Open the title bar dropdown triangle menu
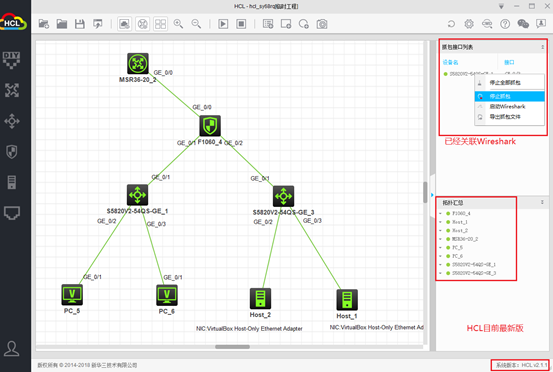553x372 pixels. pos(501,6)
